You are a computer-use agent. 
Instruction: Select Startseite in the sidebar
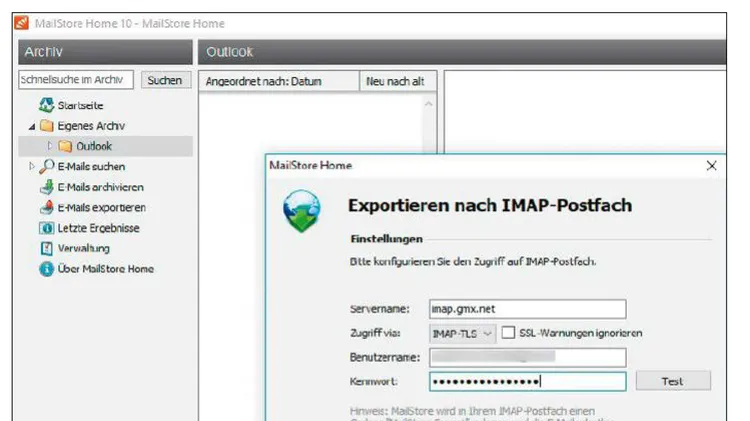click(80, 105)
